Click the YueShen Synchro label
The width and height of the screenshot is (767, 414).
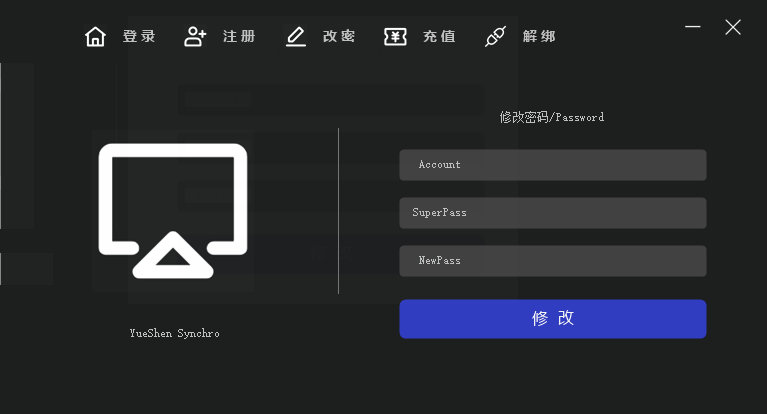point(175,333)
